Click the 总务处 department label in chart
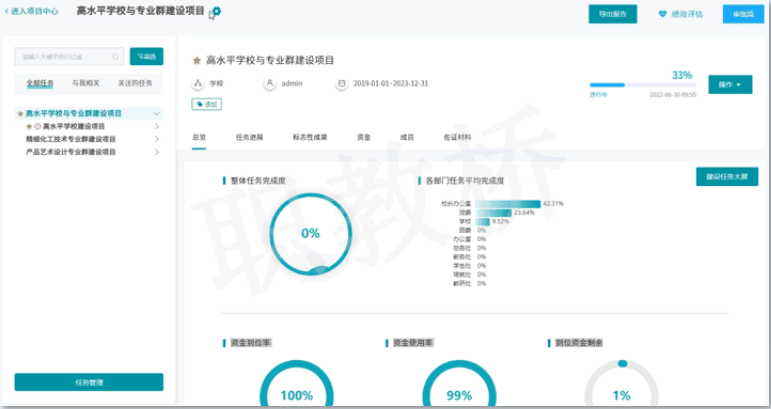This screenshot has width=771, height=409. click(x=462, y=248)
